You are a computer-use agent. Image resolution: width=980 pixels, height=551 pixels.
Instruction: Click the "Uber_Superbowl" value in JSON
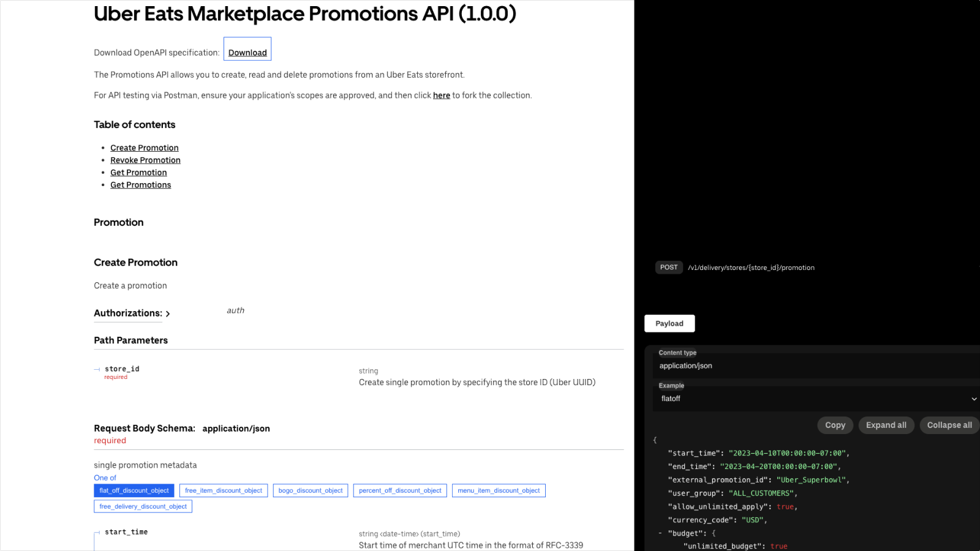coord(811,480)
